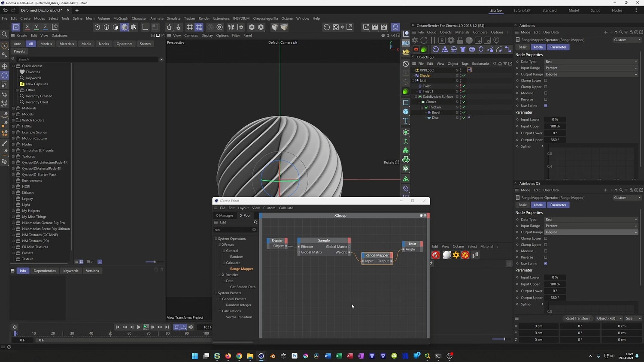The image size is (644, 362).
Task: Click the asset browser thumbnail size slider
Action: tap(155, 262)
